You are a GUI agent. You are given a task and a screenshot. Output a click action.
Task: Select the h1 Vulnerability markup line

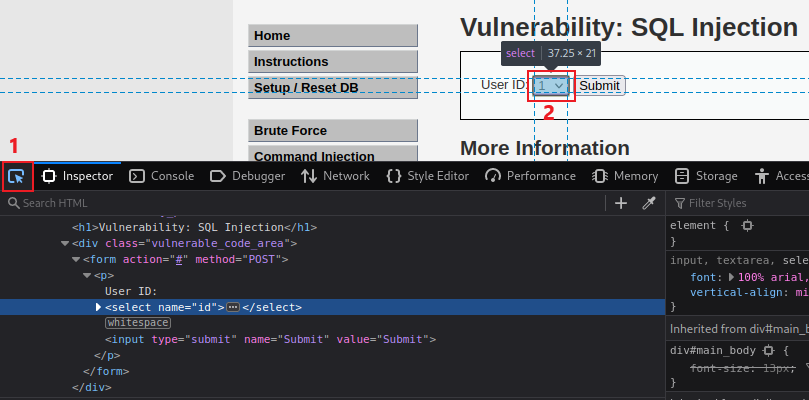pos(195,227)
